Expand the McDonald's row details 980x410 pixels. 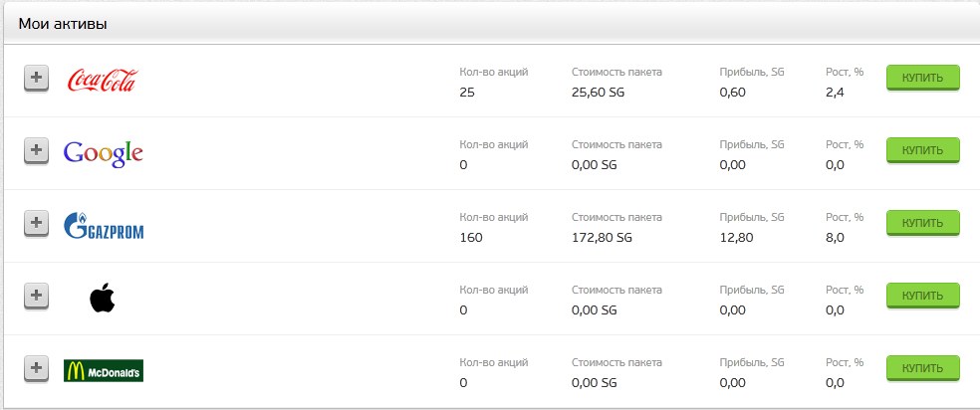tap(36, 369)
